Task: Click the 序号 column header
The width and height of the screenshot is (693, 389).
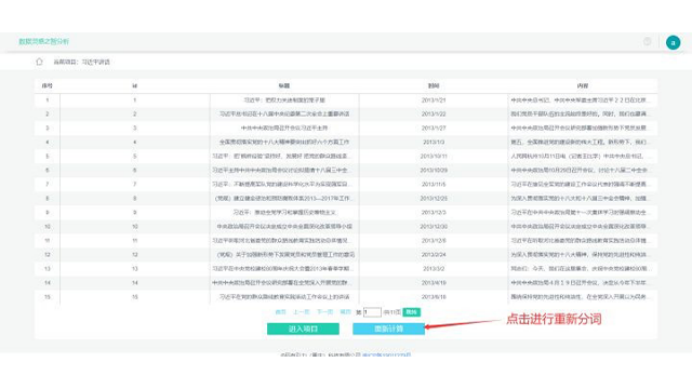Action: 47,86
